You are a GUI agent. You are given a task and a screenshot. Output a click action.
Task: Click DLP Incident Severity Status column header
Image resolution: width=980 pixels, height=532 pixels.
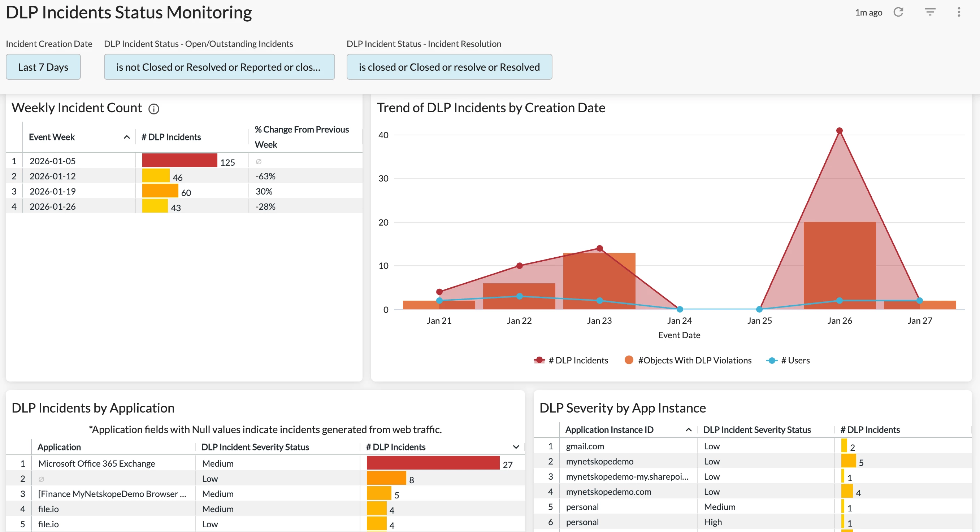coord(255,447)
